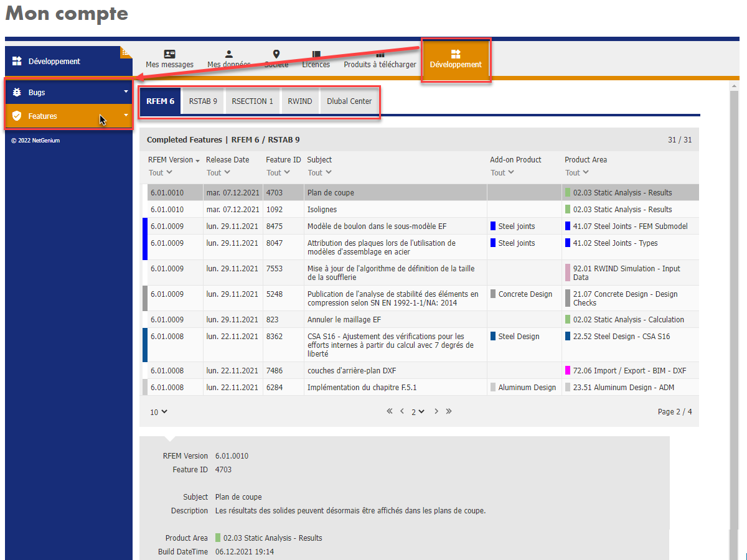Image resolution: width=747 pixels, height=560 pixels.
Task: Switch to the RSTAB 9 tab
Action: coord(202,100)
